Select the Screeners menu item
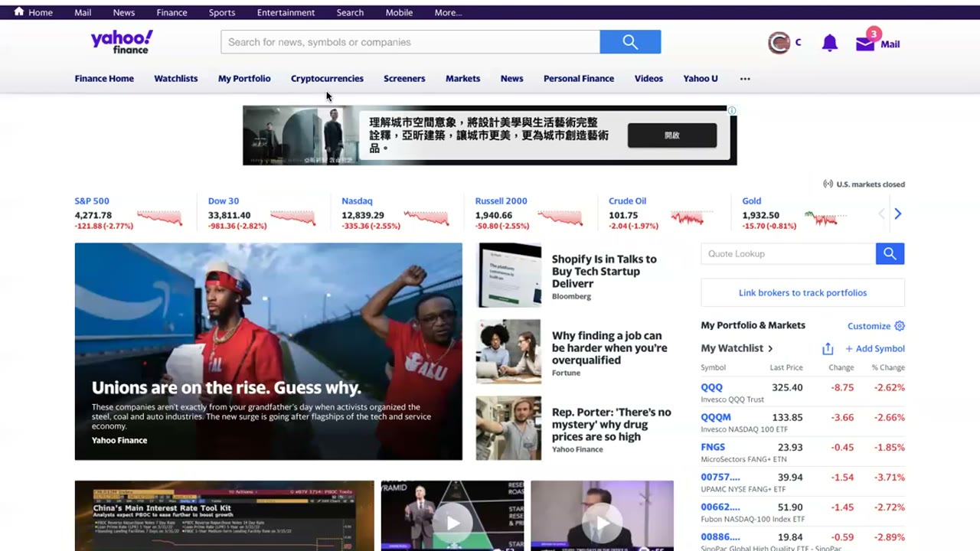 (x=404, y=79)
